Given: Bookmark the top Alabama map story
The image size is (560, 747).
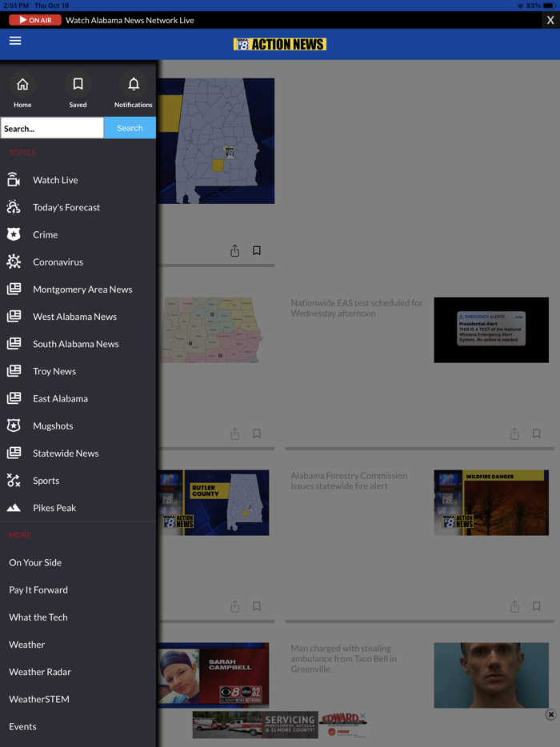Looking at the screenshot, I should [257, 250].
